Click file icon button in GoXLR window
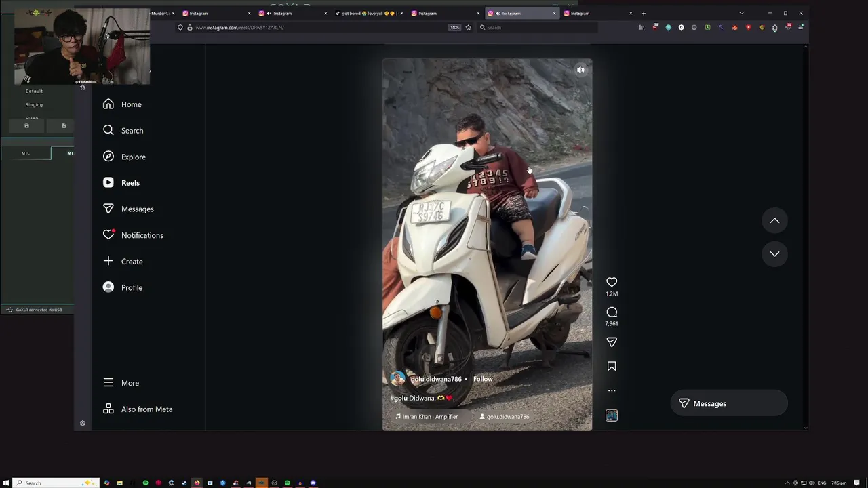Viewport: 868px width, 488px height. pos(64,126)
